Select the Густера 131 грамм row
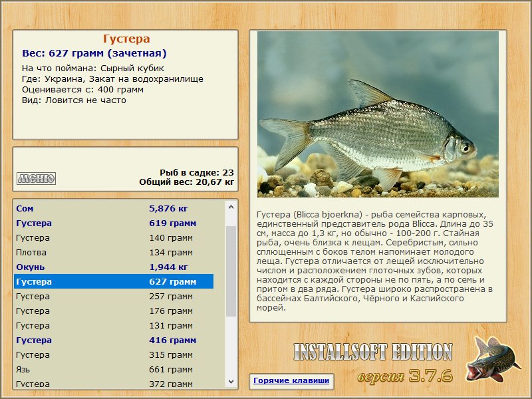The width and height of the screenshot is (532, 399). coord(114,325)
